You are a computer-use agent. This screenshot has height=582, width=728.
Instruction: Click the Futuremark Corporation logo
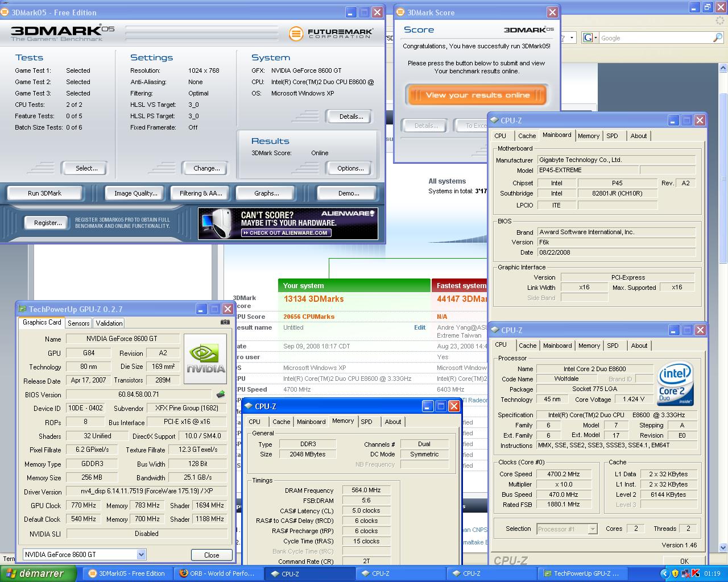coord(331,34)
